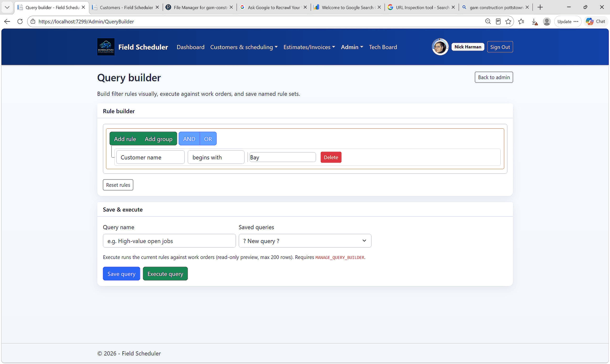Close the Query builder tab
Viewport: 610px width, 364px height.
point(83,7)
